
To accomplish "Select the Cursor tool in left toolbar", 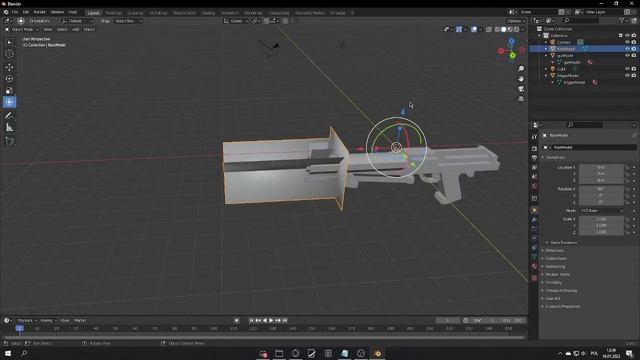I will pos(9,54).
